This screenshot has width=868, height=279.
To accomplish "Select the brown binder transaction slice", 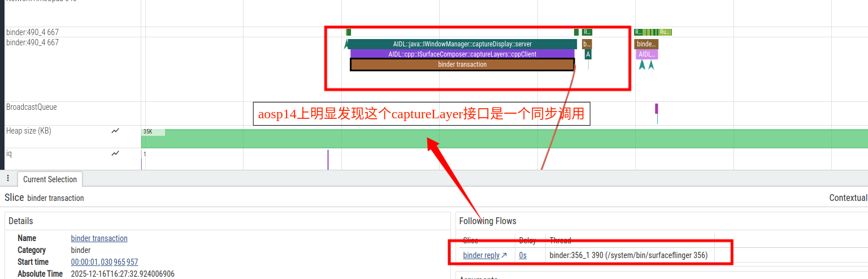I will point(462,65).
